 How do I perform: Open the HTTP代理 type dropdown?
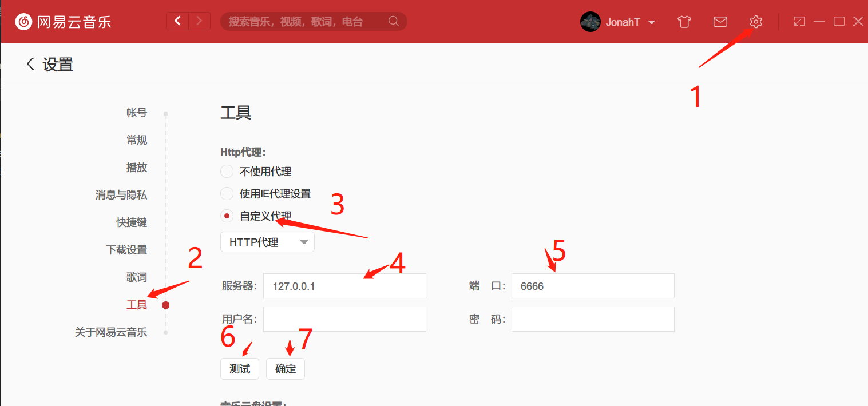(267, 241)
